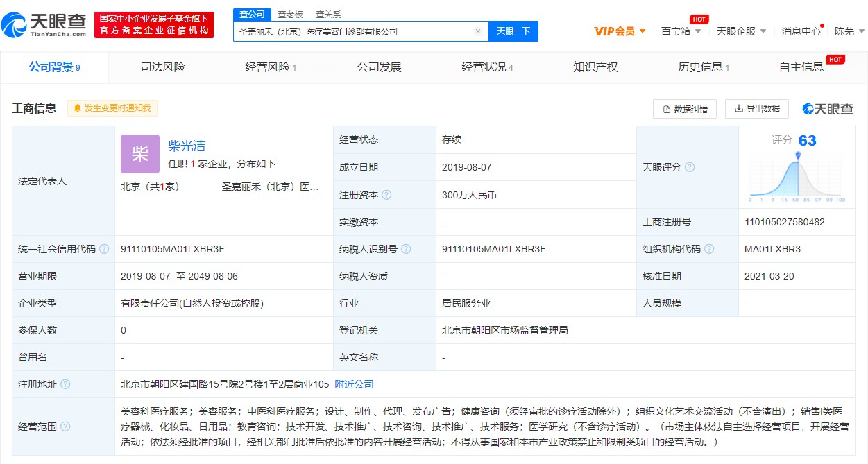Open the 司法风险 tab

[x=163, y=67]
